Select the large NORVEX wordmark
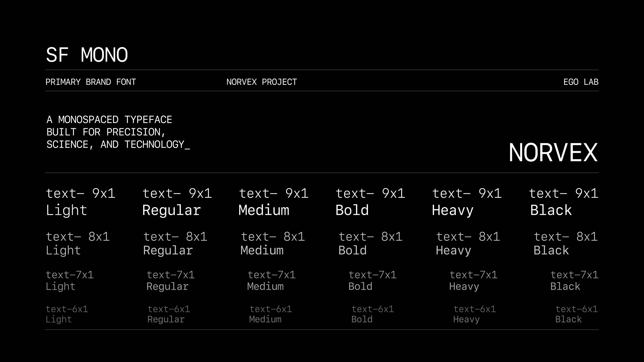644x362 pixels. click(553, 153)
